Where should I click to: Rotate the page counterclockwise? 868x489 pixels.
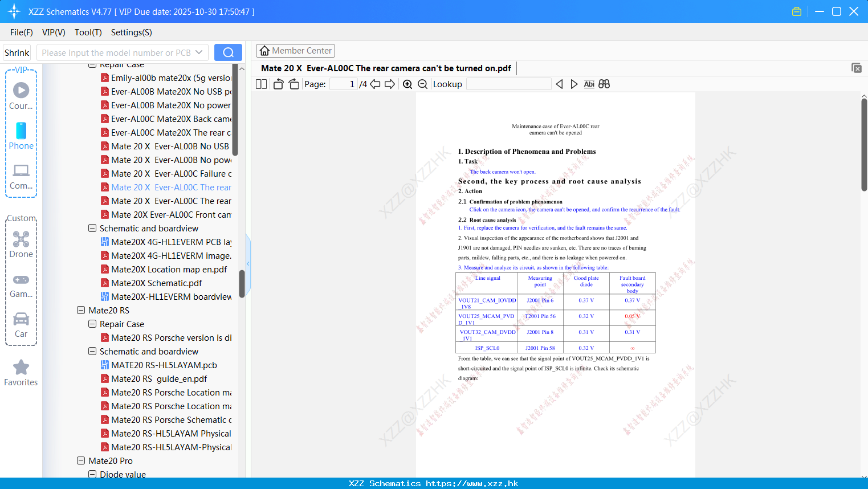(278, 84)
